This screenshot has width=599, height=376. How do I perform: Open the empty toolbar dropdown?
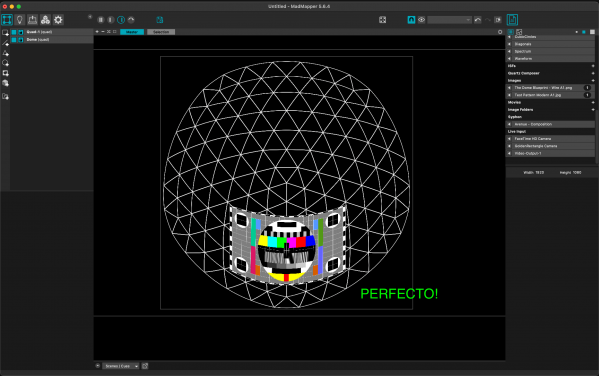click(449, 19)
